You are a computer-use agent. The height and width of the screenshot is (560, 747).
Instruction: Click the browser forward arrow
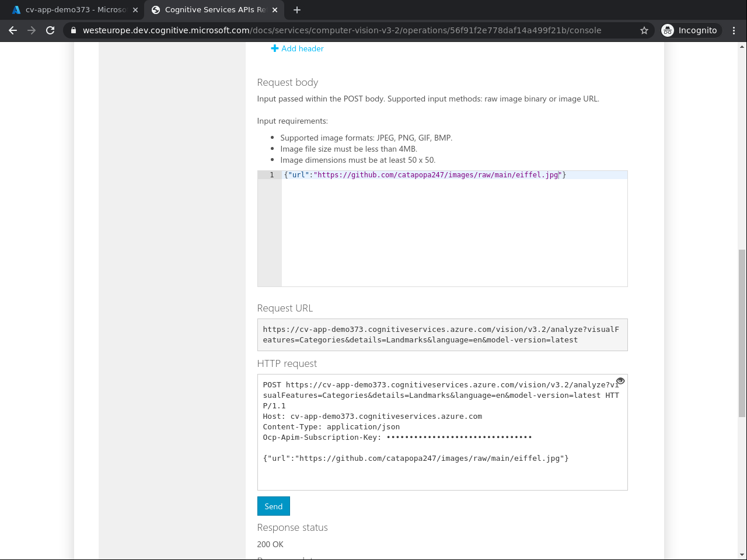tap(32, 30)
